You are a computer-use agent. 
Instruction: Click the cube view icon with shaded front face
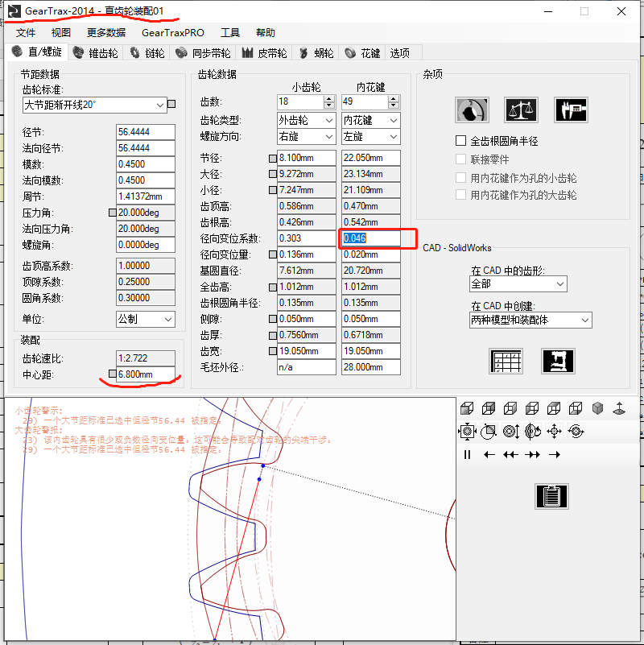click(467, 408)
